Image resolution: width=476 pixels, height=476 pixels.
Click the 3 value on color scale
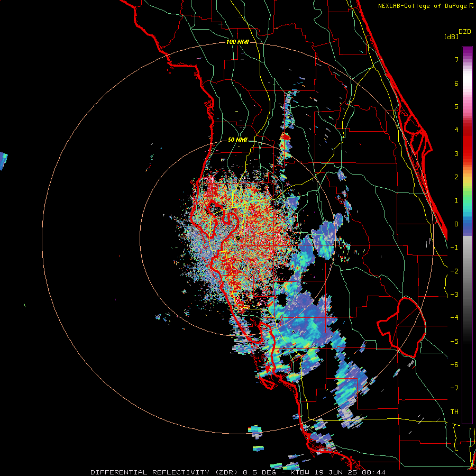tap(456, 153)
